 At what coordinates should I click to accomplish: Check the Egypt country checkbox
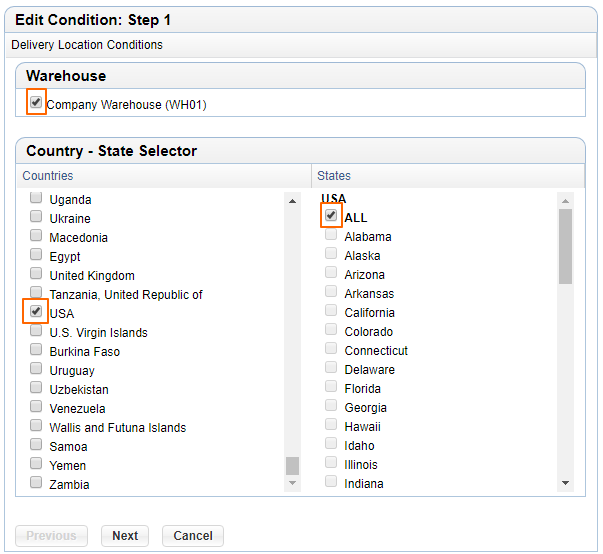(x=36, y=254)
